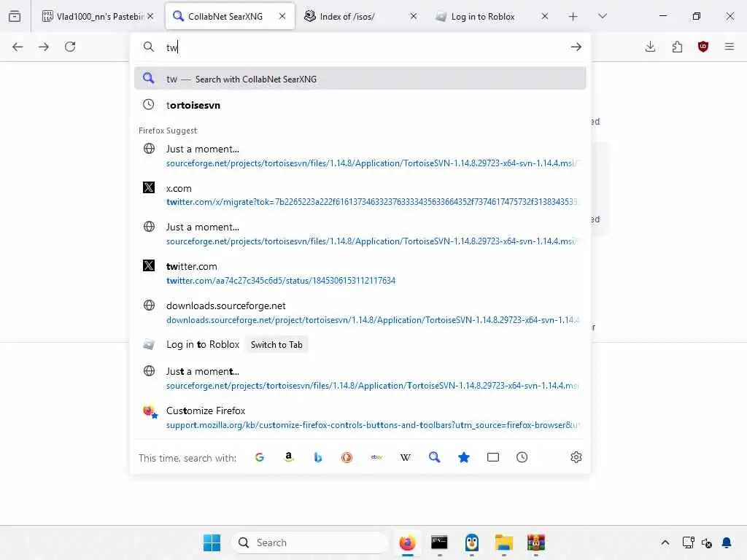Search this time with Amazon
This screenshot has width=747, height=560.
(289, 458)
